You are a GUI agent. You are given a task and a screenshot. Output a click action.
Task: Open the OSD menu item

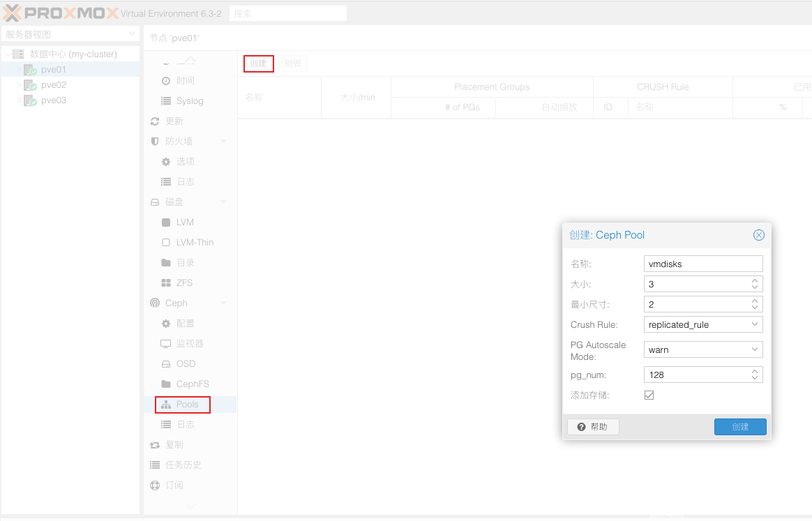pyautogui.click(x=190, y=364)
